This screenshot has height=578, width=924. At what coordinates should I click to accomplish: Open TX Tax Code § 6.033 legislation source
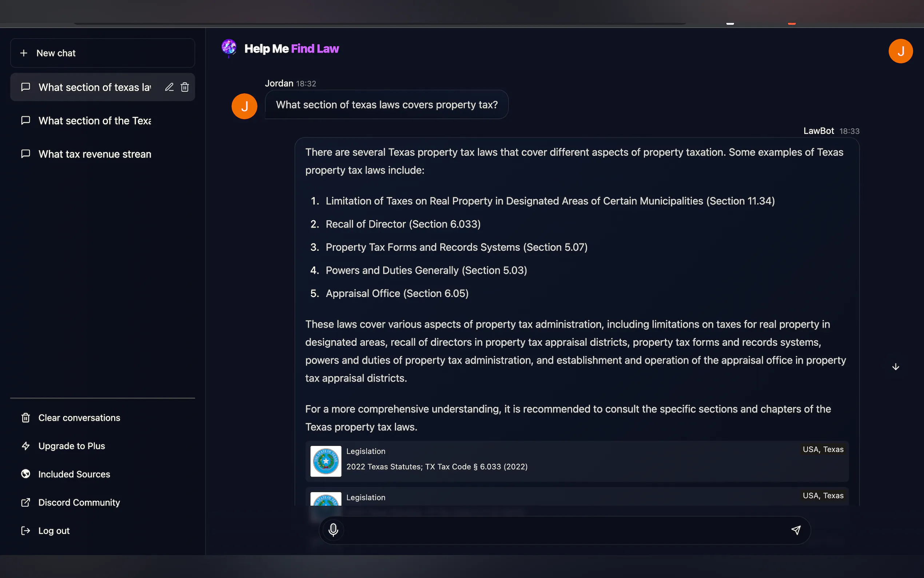437,467
